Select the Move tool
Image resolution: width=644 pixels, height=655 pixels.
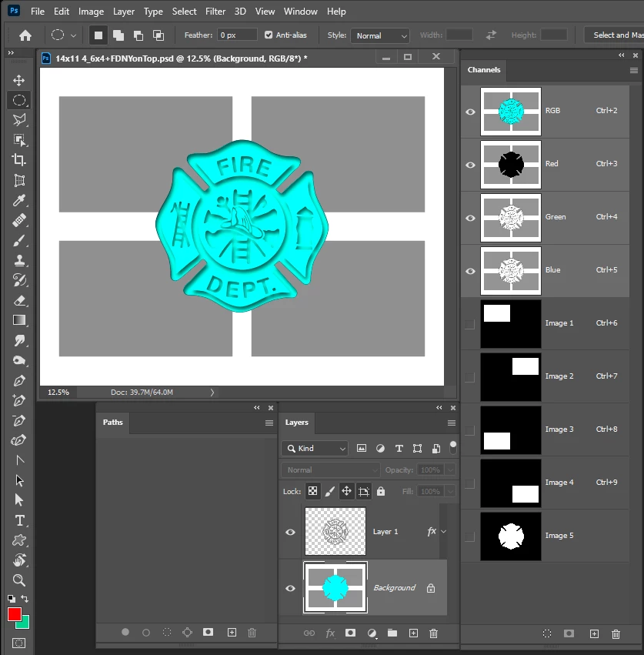18,80
